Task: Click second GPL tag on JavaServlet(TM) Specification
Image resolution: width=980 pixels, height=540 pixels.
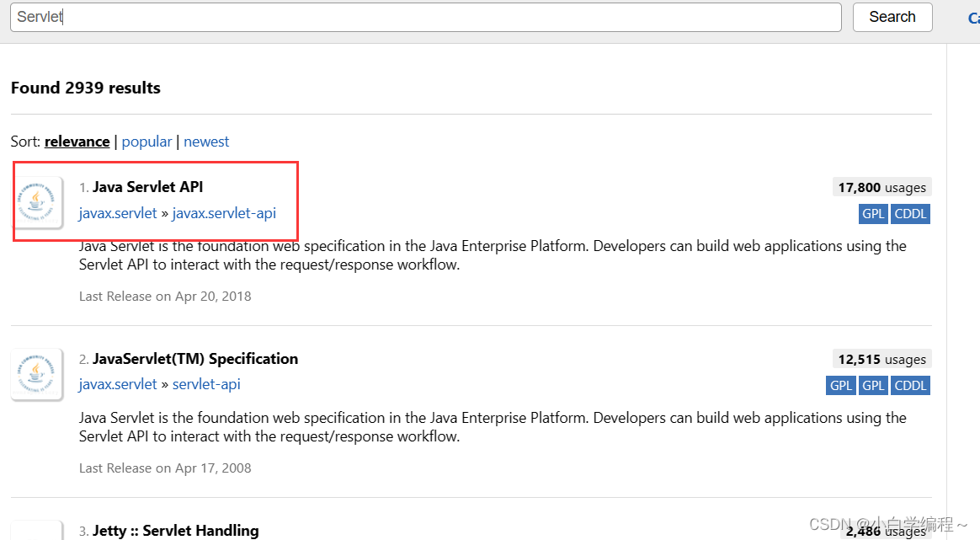Action: tap(873, 386)
